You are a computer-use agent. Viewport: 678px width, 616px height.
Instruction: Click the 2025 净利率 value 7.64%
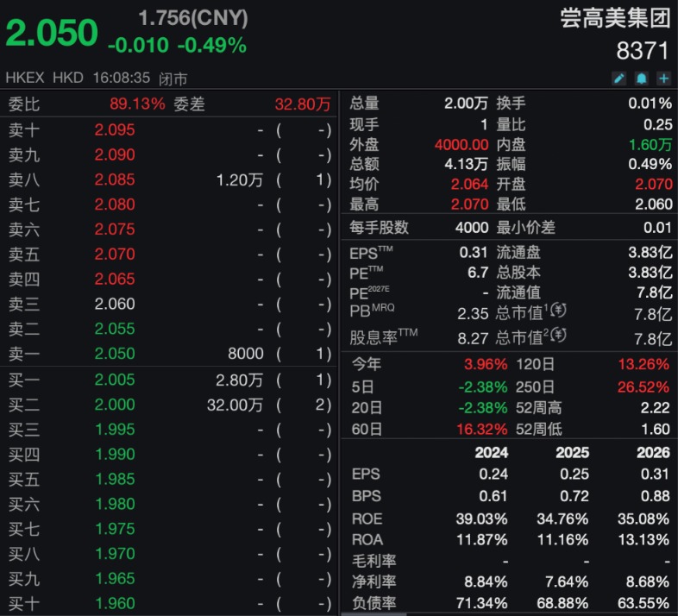[567, 581]
